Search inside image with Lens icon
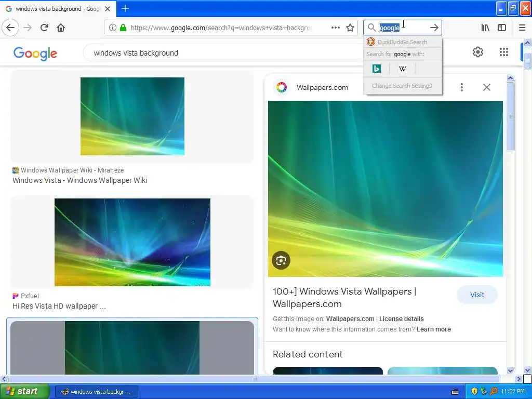The height and width of the screenshot is (399, 532). (281, 260)
